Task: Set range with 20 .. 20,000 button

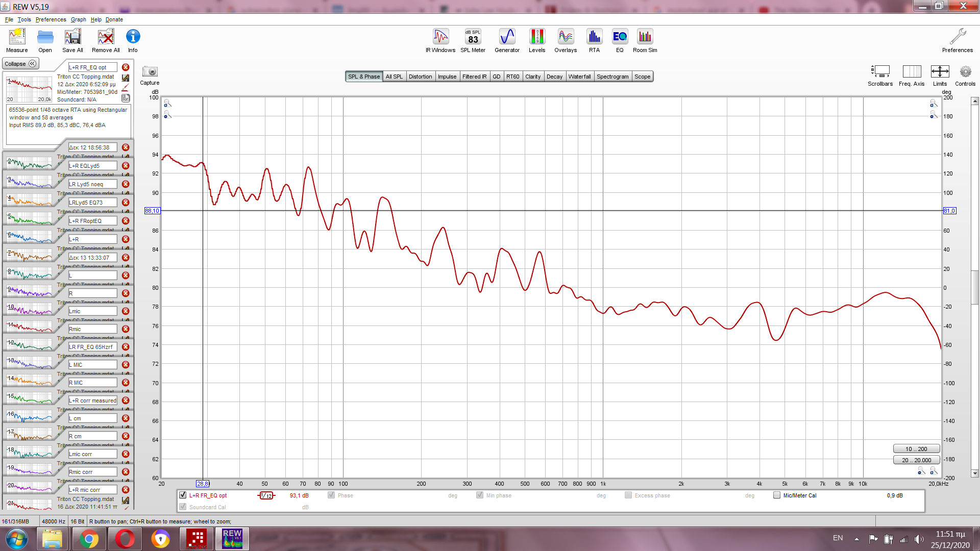Action: pyautogui.click(x=916, y=460)
